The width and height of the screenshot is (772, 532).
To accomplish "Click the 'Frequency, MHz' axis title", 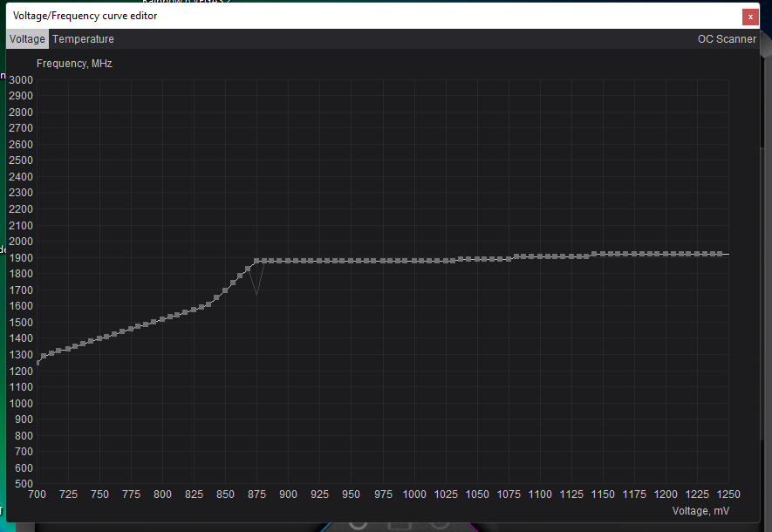I will click(74, 64).
